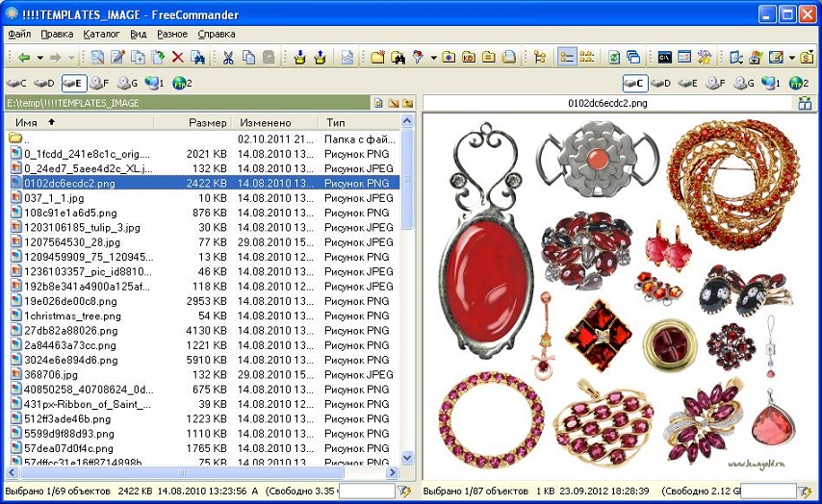Open FTP connection 2 in right bar
Screen dimensions: 822x504
798,83
